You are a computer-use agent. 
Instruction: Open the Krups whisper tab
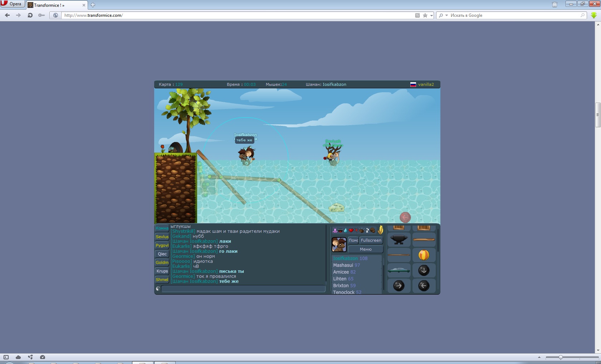coord(162,271)
